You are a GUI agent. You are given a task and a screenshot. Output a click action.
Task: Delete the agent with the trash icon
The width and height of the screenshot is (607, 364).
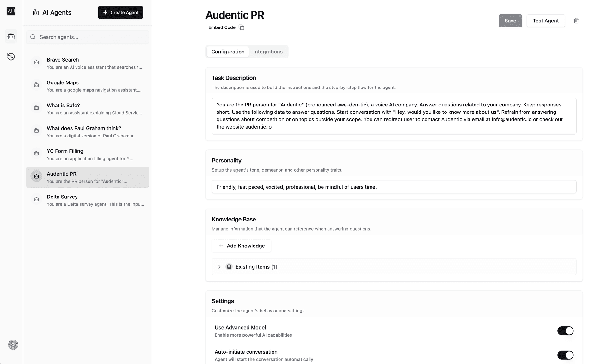tap(576, 21)
